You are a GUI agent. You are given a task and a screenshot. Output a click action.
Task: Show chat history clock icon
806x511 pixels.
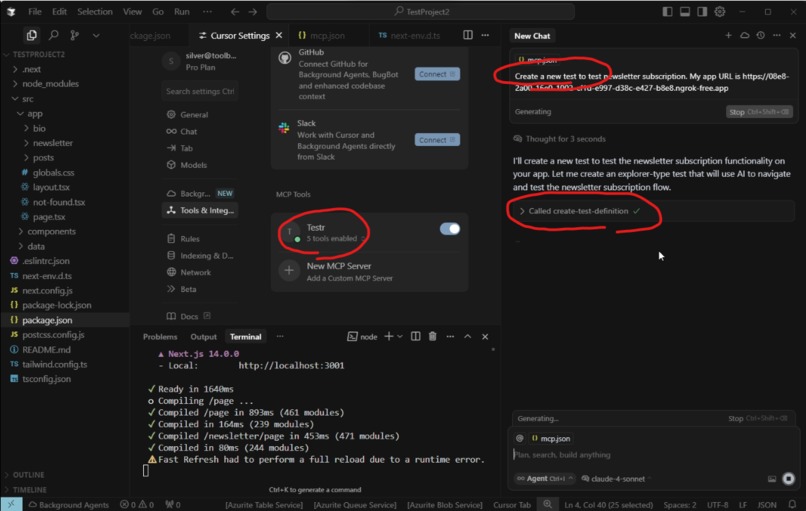click(x=761, y=35)
